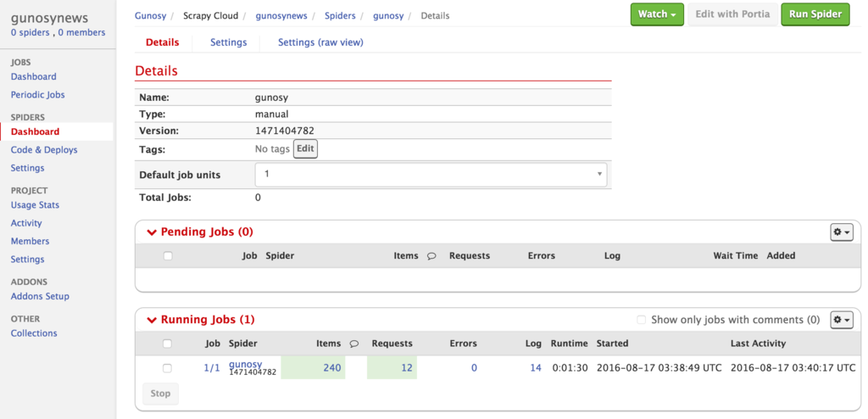The image size is (868, 419).
Task: Click the Stop button
Action: (x=160, y=394)
